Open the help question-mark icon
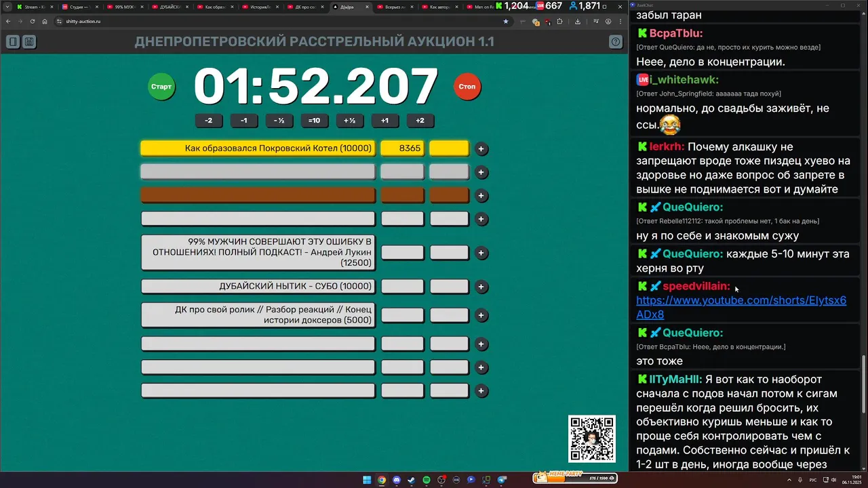This screenshot has height=488, width=868. tap(616, 42)
